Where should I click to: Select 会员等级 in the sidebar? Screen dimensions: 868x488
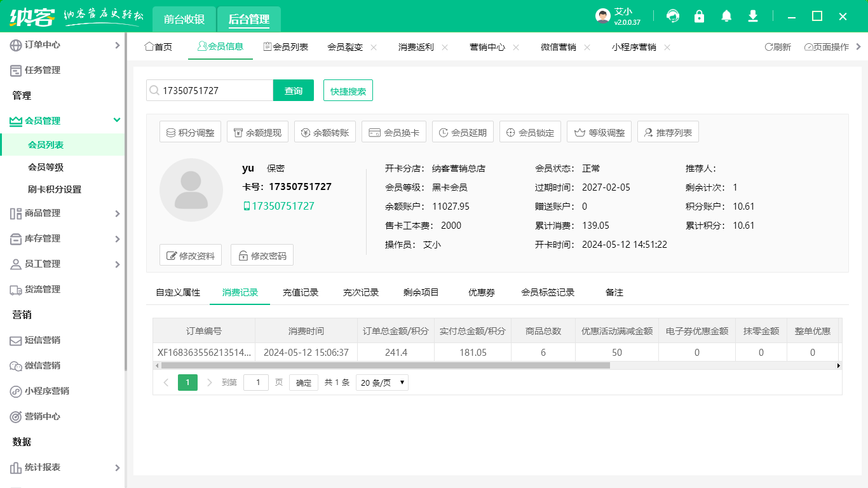coord(46,167)
